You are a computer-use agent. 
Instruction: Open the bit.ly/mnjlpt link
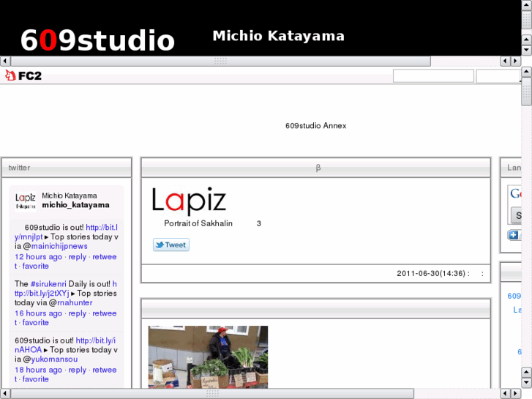66,232
